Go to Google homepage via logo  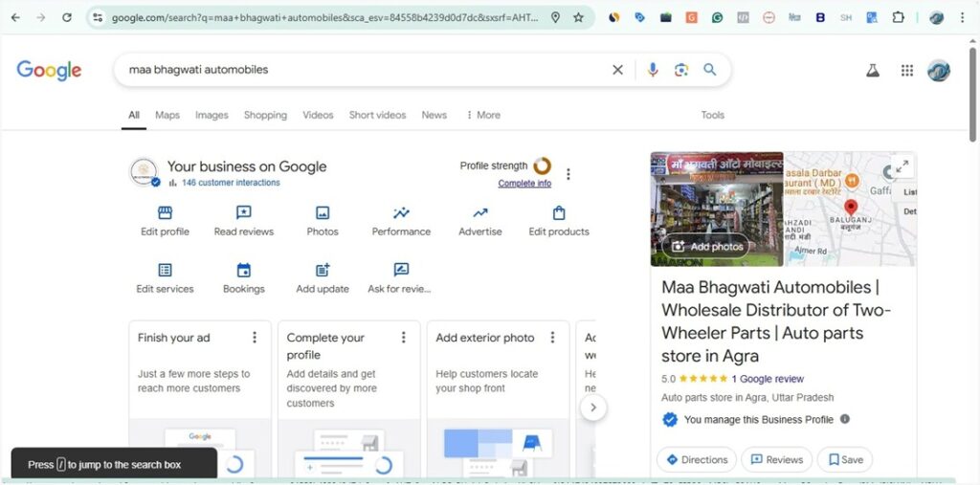(49, 70)
